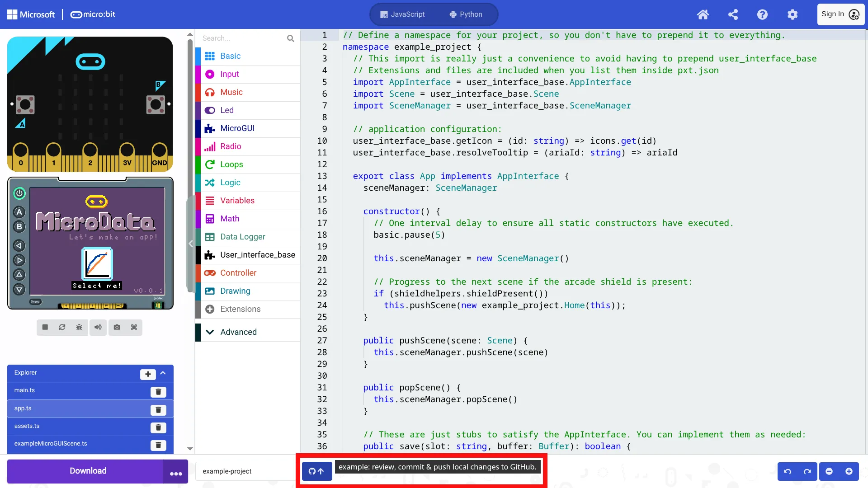Open the Settings gear menu
Image resolution: width=868 pixels, height=488 pixels.
(792, 14)
